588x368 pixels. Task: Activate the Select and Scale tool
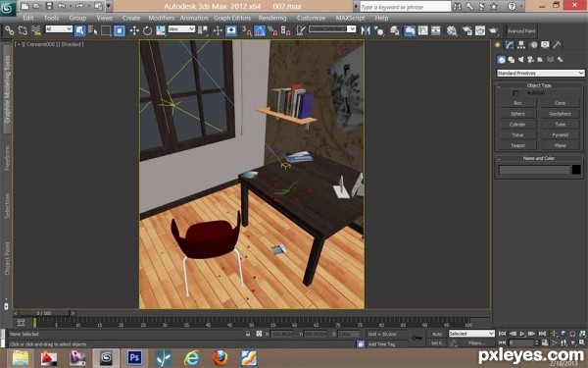[x=161, y=30]
